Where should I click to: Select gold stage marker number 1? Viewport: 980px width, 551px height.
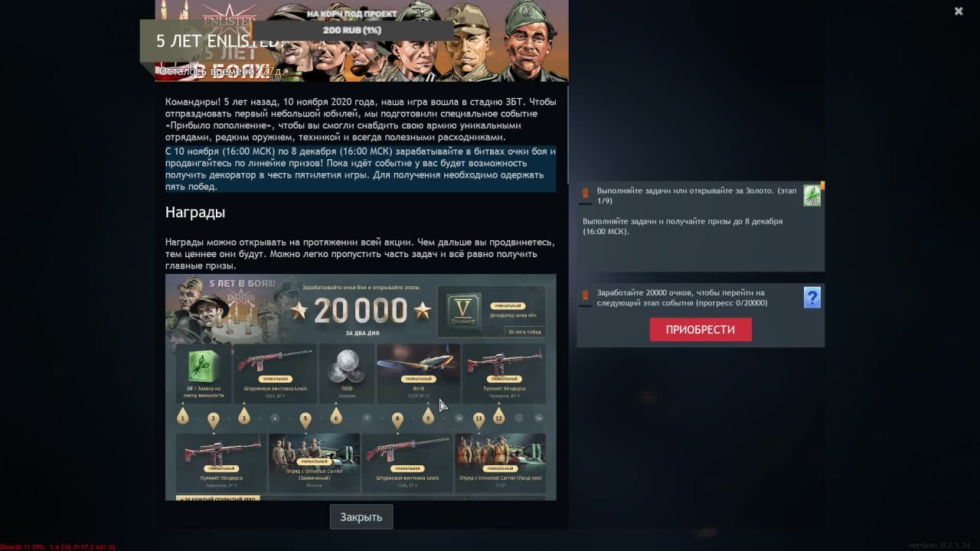(x=182, y=416)
